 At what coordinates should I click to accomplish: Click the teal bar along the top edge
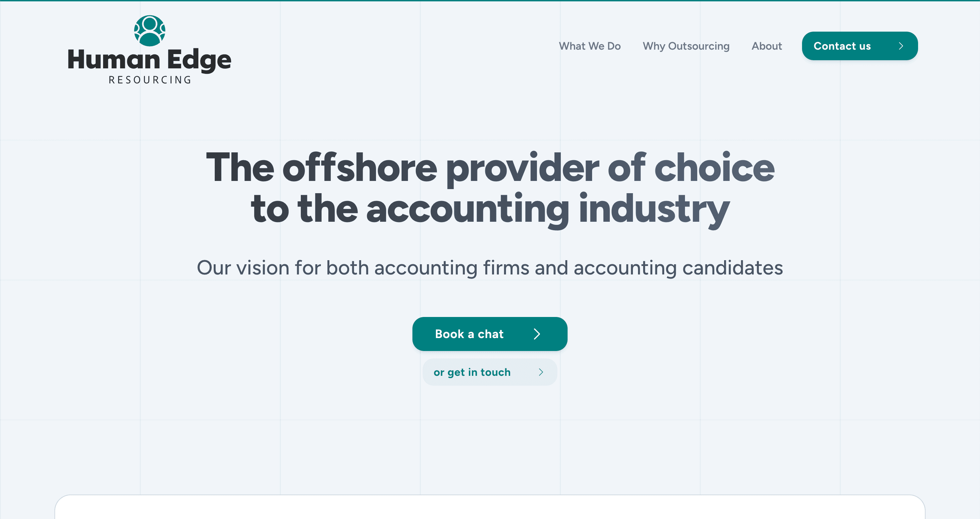point(490,1)
